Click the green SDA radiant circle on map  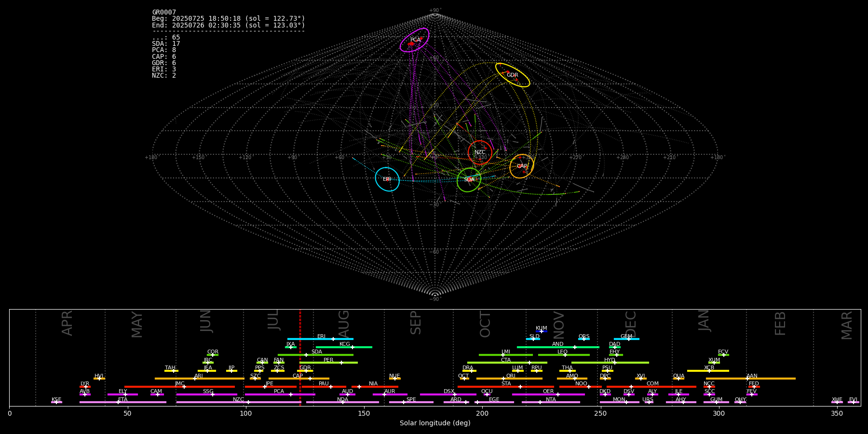pos(469,180)
